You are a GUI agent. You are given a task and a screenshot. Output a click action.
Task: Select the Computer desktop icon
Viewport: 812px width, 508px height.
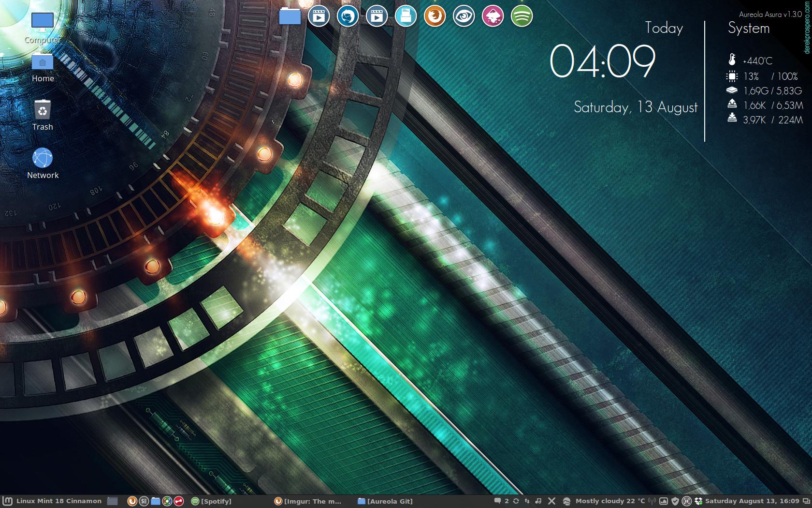(43, 28)
